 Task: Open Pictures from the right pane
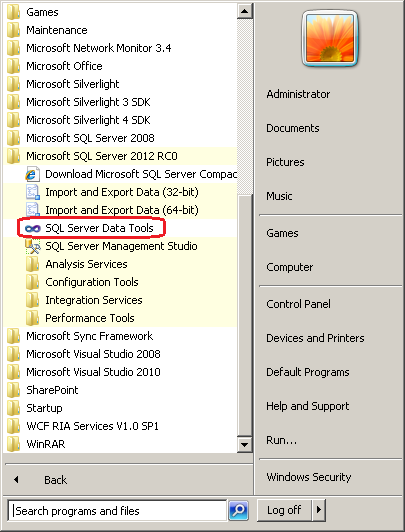(285, 162)
